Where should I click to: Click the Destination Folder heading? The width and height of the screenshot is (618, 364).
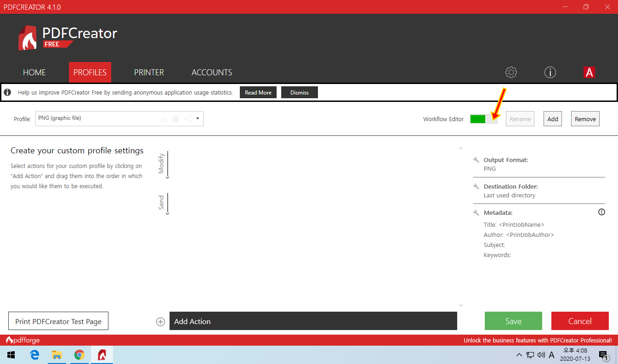point(511,187)
